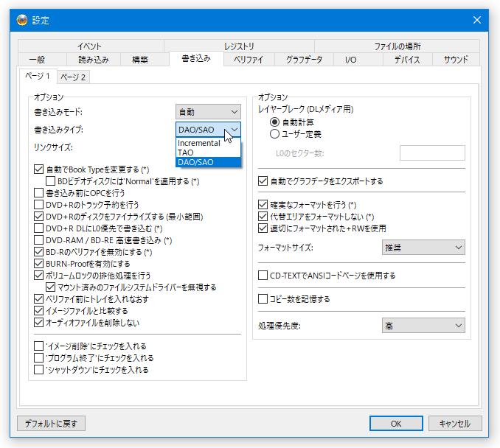Click the キャンセル button
500x448 pixels.
point(455,424)
